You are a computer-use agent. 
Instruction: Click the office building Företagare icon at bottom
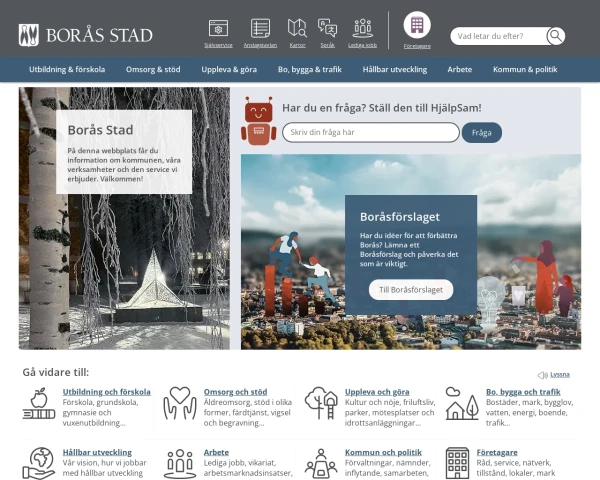[457, 463]
